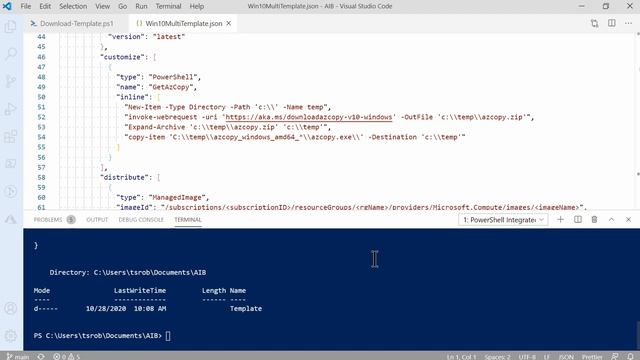Open the Selection menu

[x=73, y=6]
